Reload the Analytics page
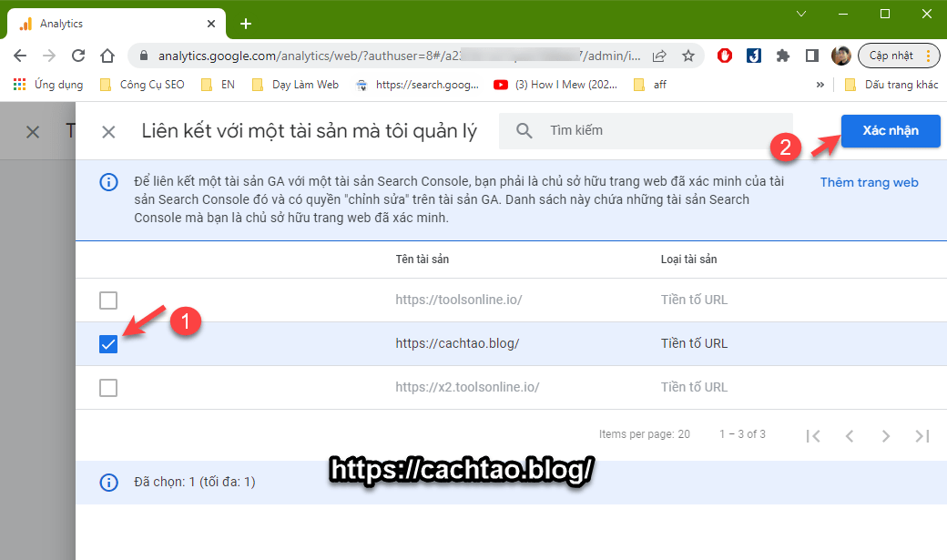This screenshot has height=560, width=947. (78, 56)
